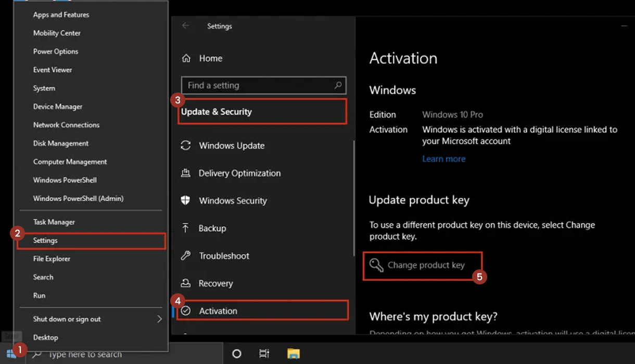Switch to the Backup settings page

pyautogui.click(x=212, y=228)
